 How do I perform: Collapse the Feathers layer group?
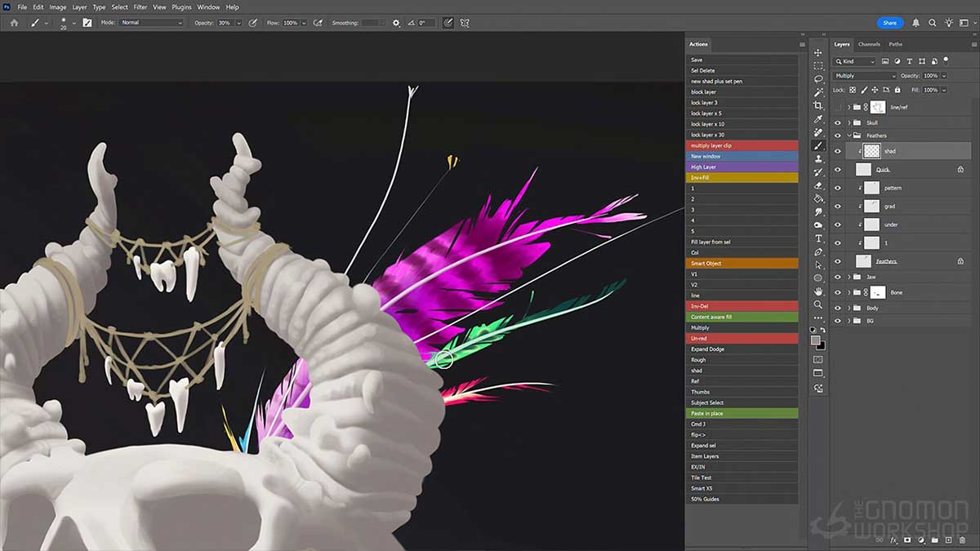[849, 135]
